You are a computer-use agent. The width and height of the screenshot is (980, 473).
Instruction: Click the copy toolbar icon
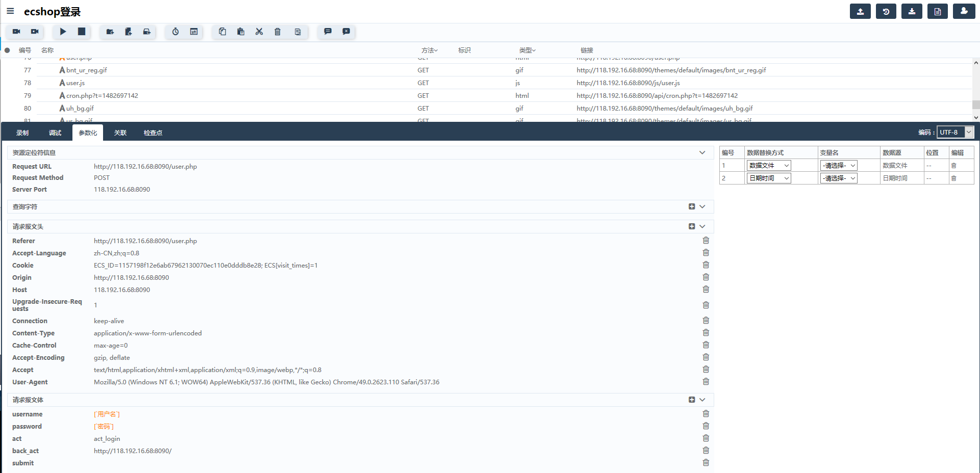click(x=222, y=32)
